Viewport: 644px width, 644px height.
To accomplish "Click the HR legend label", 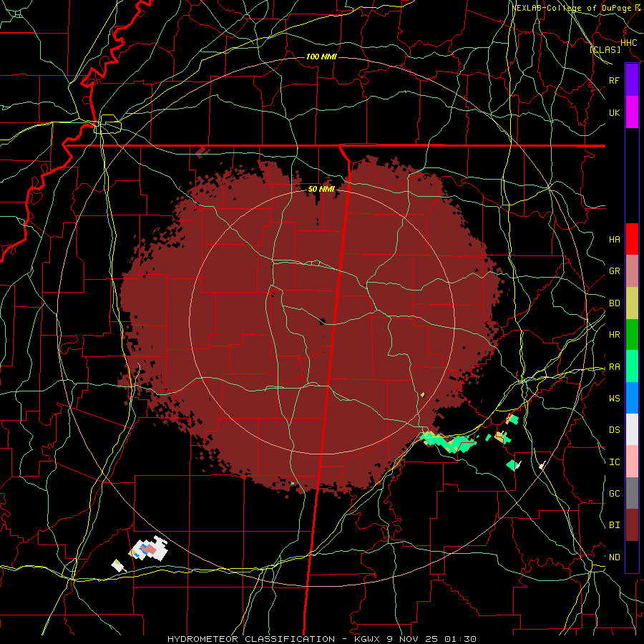I will coord(614,335).
